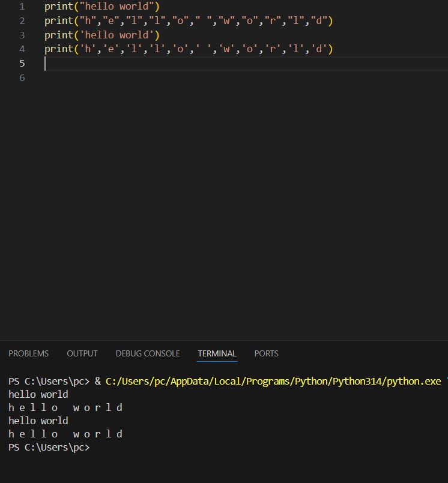
Task: Open the PROBLEMS panel tab
Action: [x=29, y=353]
